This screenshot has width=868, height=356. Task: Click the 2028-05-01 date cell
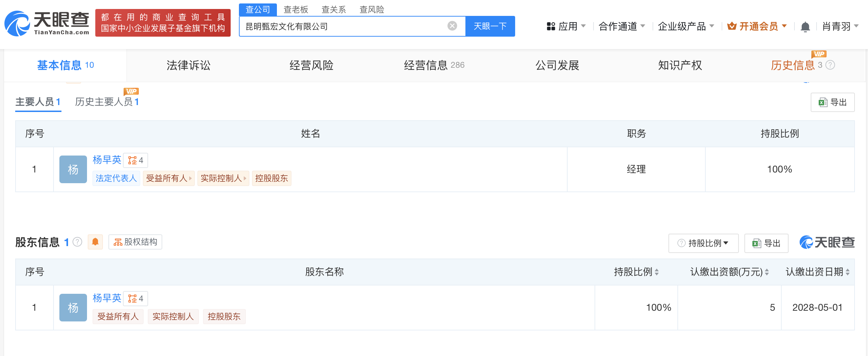(818, 308)
